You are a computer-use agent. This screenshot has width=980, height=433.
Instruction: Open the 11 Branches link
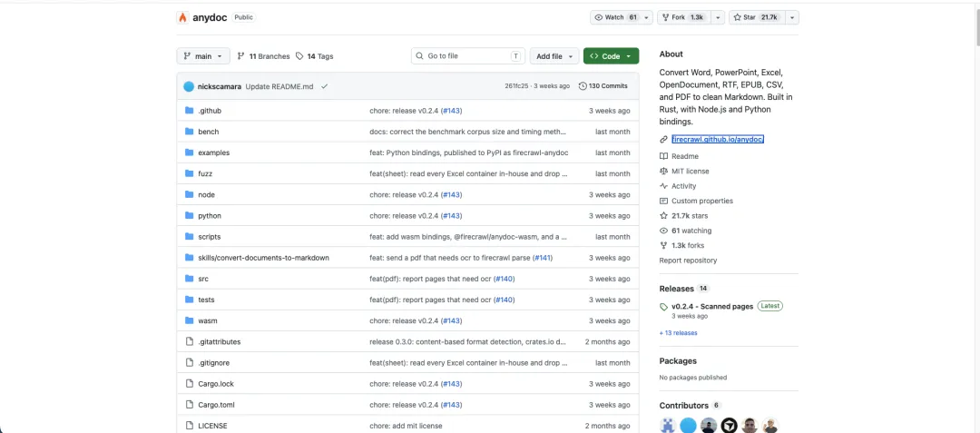click(263, 56)
